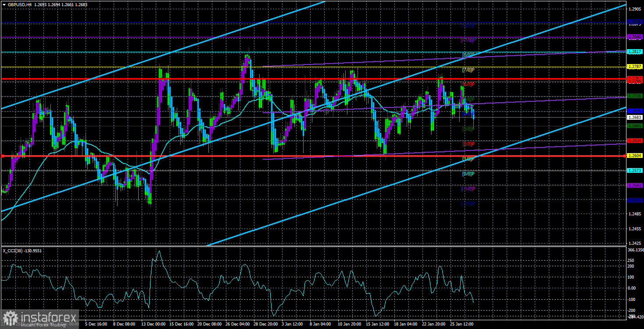644x329 pixels.
Task: Click the 13 Dec 00:00 time label
Action: [153, 324]
